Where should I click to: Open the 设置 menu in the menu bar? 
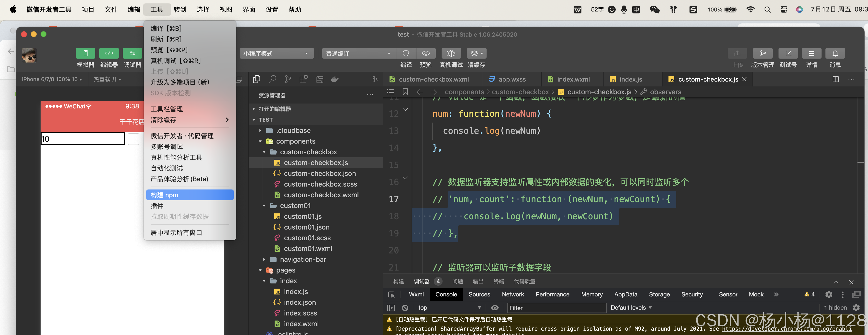coord(272,10)
